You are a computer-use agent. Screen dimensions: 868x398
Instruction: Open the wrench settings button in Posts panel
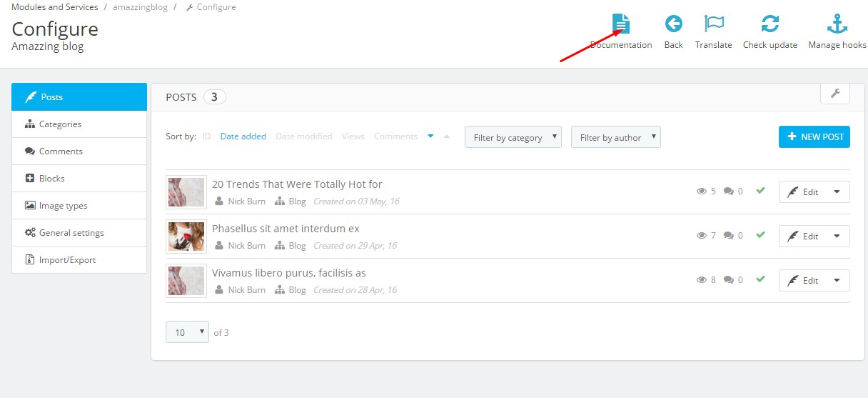tap(835, 93)
